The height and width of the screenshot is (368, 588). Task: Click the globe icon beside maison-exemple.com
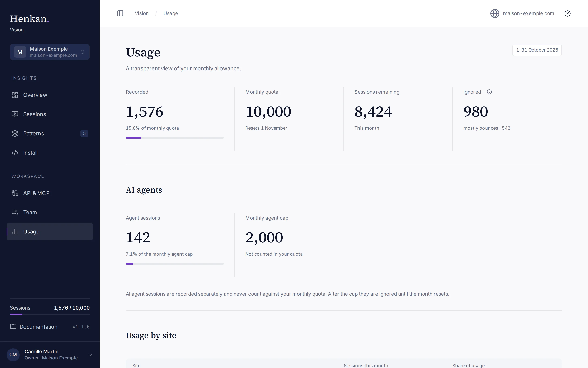coord(495,13)
